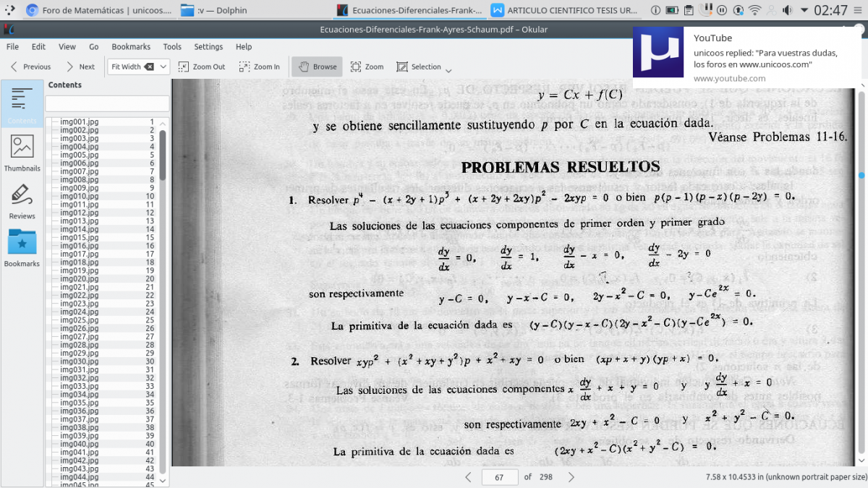The width and height of the screenshot is (868, 488).
Task: Open the Bookmarks menu
Action: (x=131, y=46)
